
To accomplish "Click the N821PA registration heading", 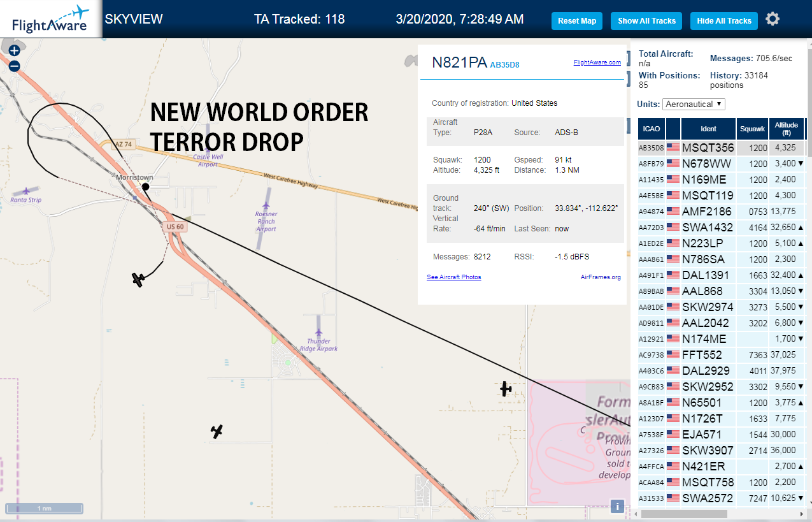I will 459,62.
